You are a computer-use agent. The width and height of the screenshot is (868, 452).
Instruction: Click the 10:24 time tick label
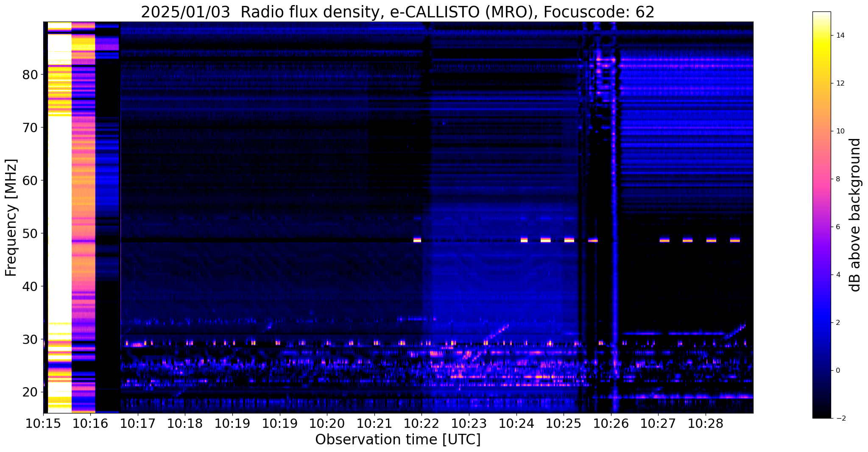(x=516, y=424)
